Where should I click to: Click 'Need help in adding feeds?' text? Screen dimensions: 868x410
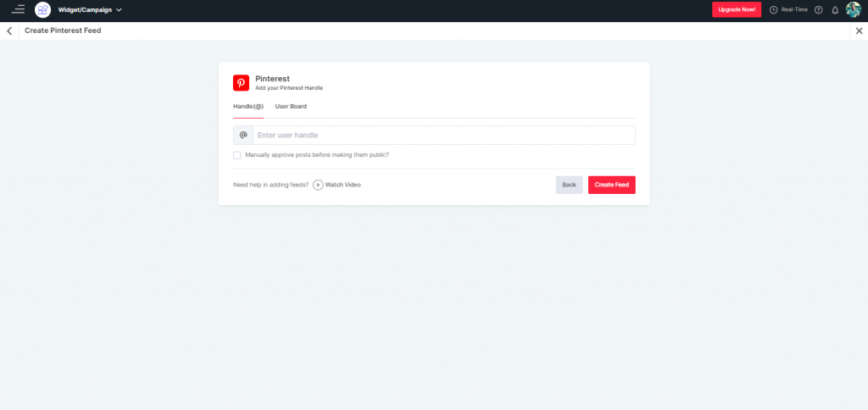pos(271,185)
